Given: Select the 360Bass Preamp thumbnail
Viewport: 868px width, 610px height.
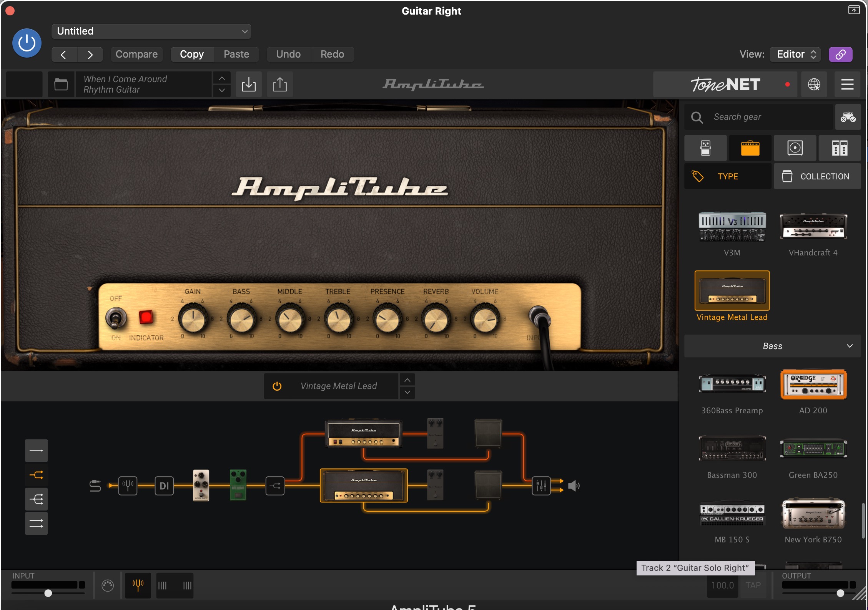Looking at the screenshot, I should [732, 384].
